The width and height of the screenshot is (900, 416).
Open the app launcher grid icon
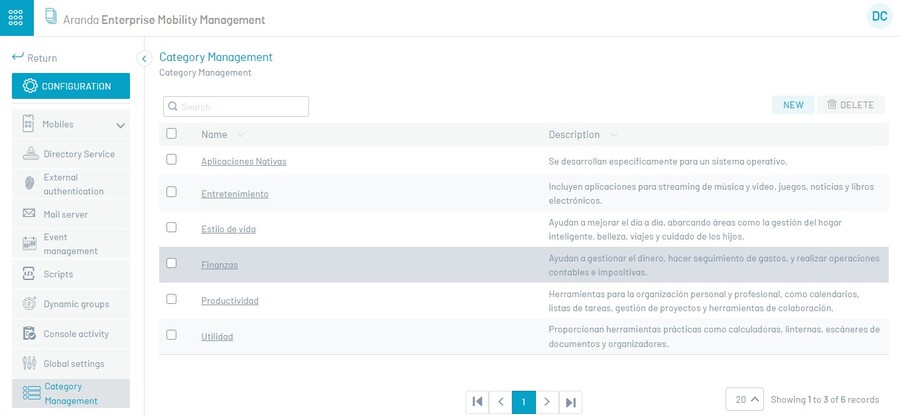click(16, 18)
